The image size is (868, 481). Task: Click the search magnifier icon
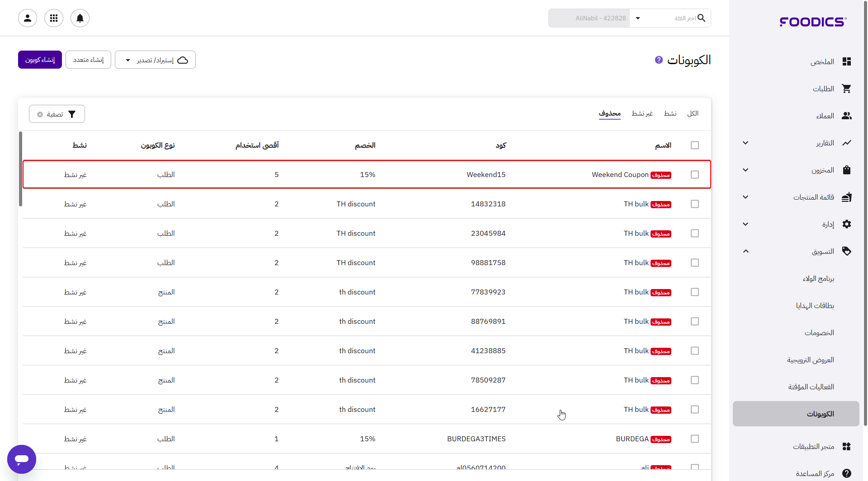(701, 18)
